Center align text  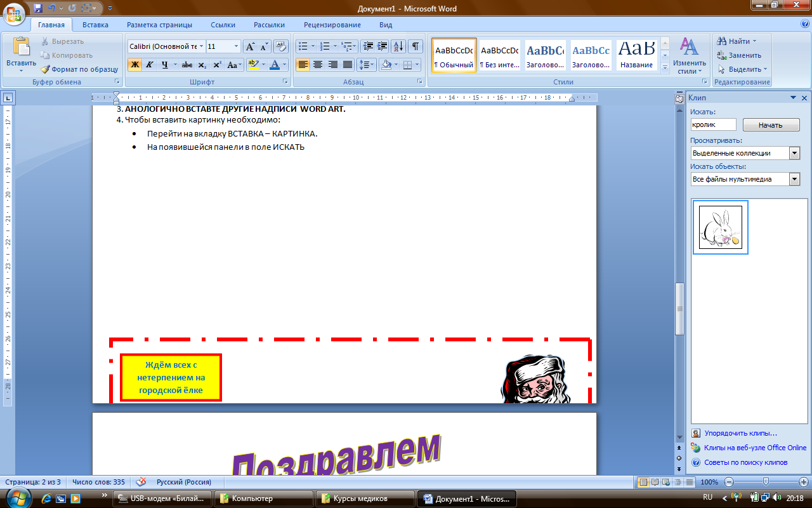click(x=318, y=65)
